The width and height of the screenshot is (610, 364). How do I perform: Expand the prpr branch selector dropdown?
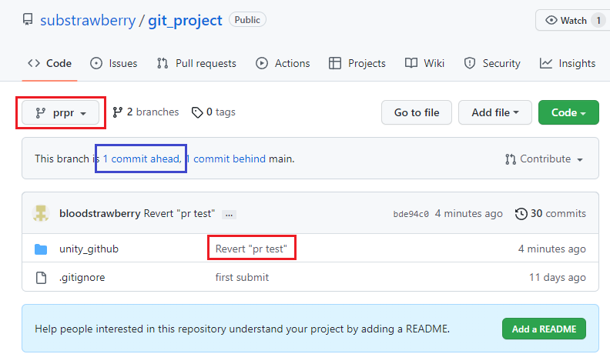click(x=61, y=113)
